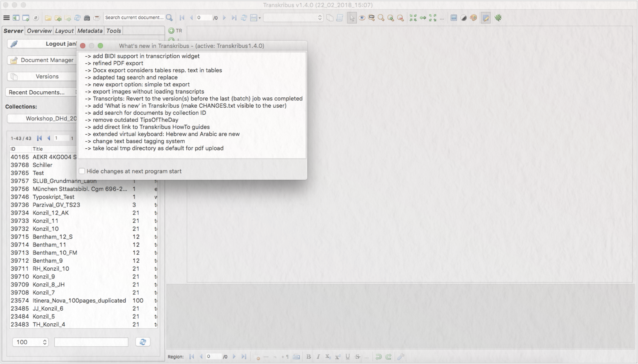The height and width of the screenshot is (364, 638).
Task: Select document Parzival_GV_TS23
Action: tap(83, 205)
